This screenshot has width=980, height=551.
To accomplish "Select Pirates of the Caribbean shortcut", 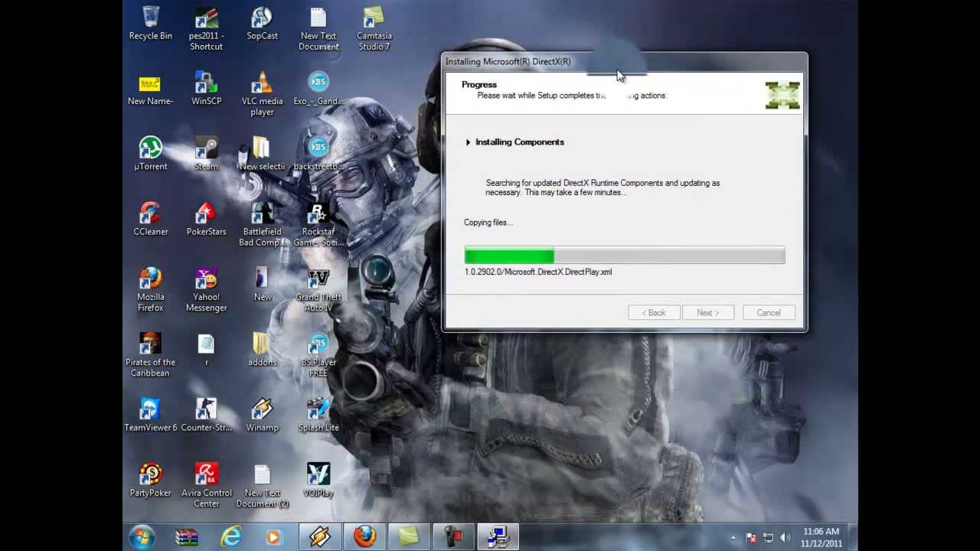I will click(150, 356).
